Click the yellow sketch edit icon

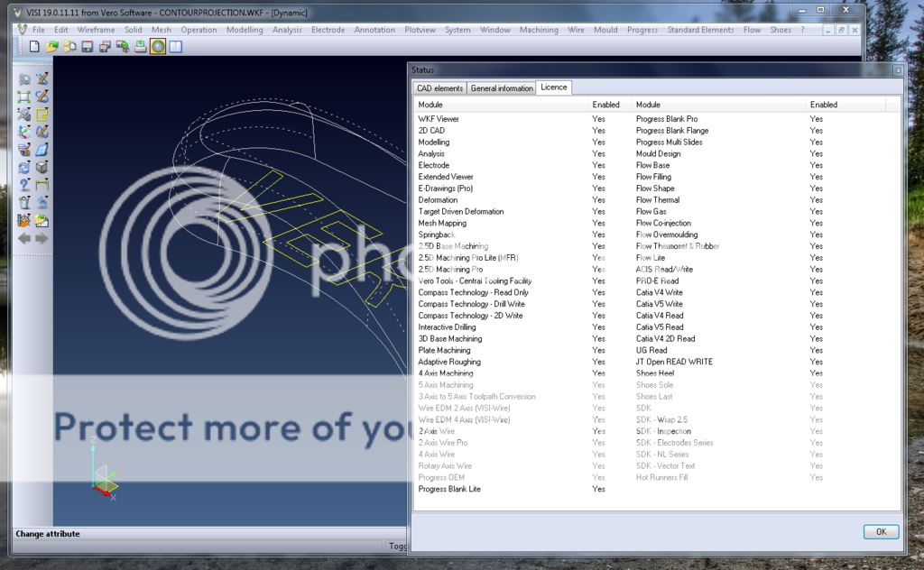[42, 114]
